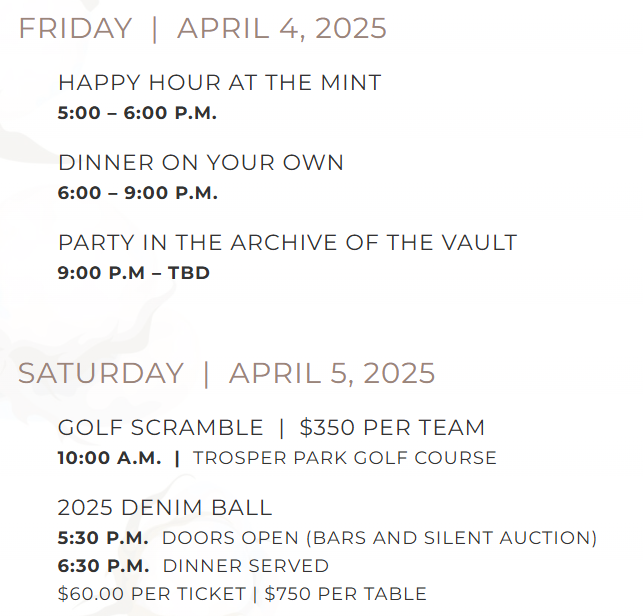Click the Saturday day heading

coord(101,373)
